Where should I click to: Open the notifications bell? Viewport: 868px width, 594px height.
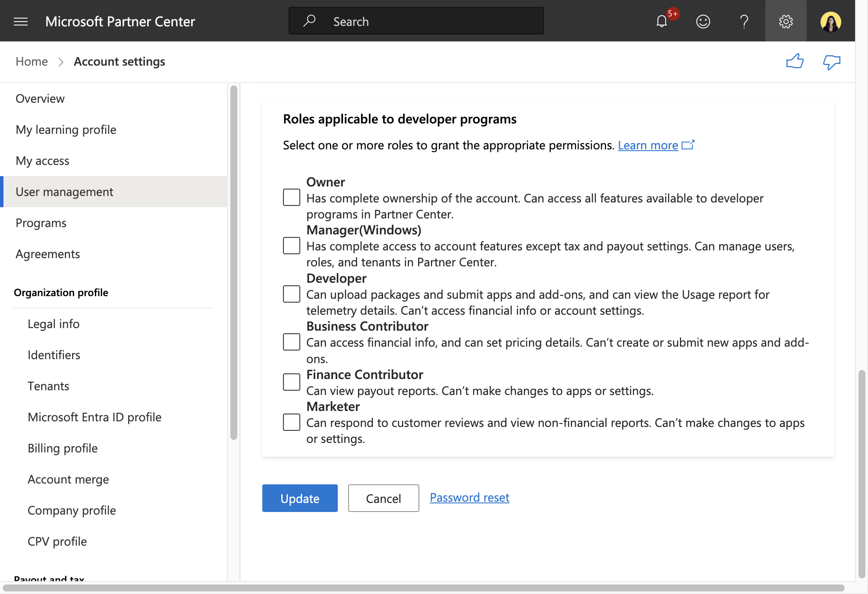click(x=662, y=21)
